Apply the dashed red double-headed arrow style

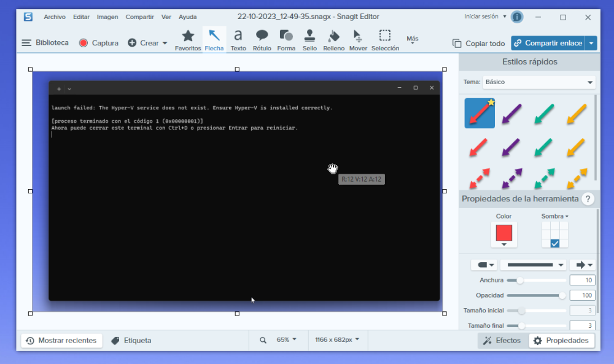(x=480, y=178)
